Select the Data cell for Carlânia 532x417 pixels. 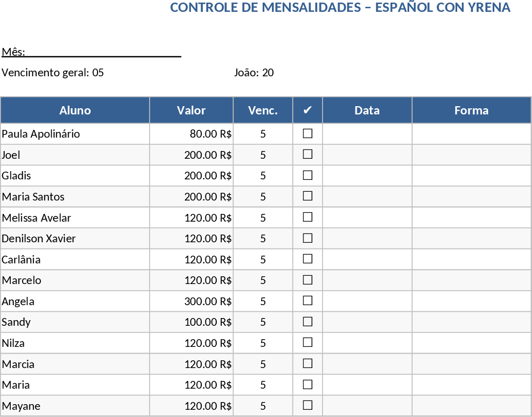[x=367, y=259]
